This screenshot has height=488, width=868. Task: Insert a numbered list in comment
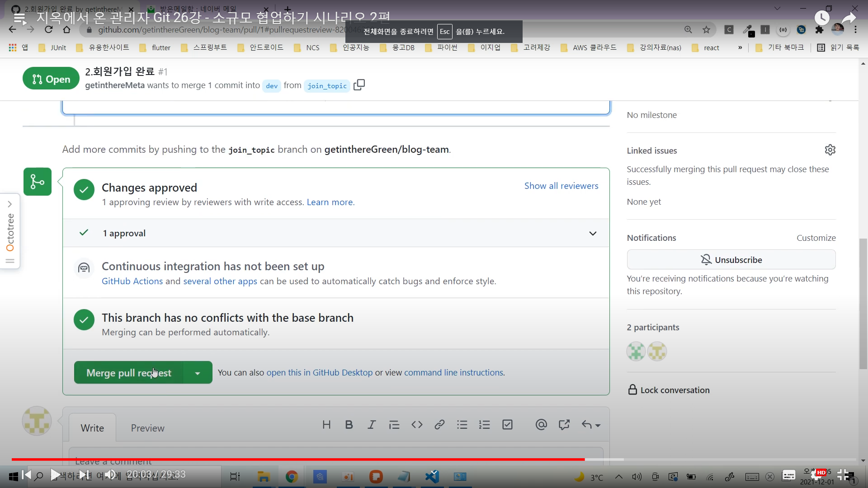coord(485,425)
